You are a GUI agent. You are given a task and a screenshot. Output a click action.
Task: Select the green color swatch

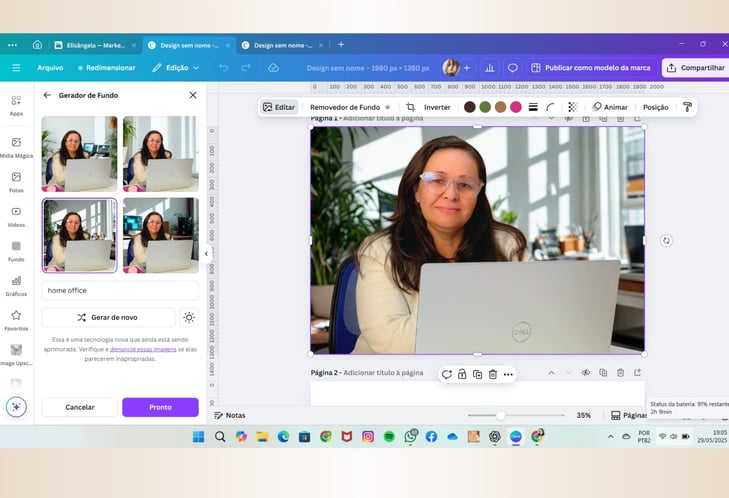(x=485, y=107)
